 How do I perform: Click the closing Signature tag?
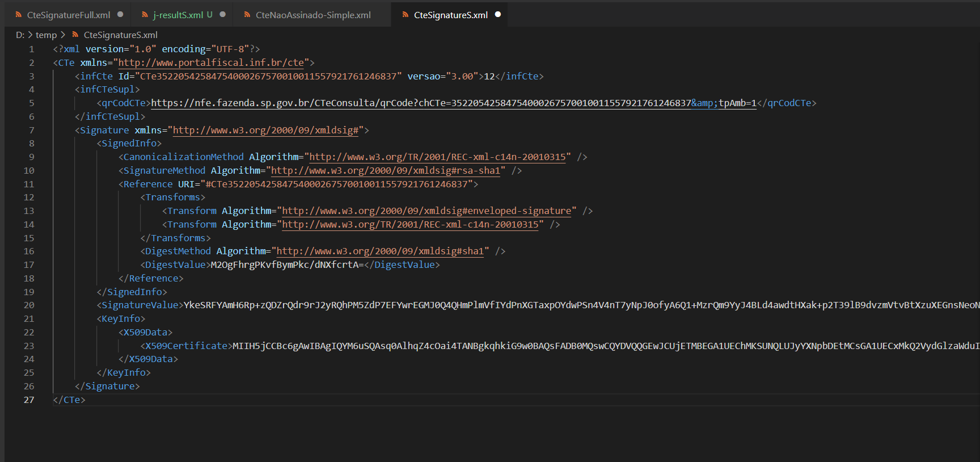tap(107, 387)
